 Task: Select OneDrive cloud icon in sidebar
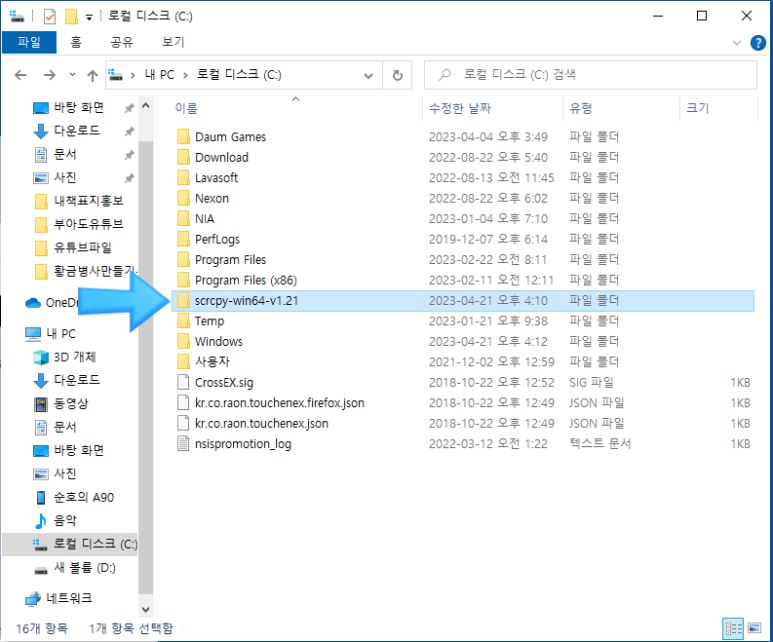pyautogui.click(x=33, y=303)
